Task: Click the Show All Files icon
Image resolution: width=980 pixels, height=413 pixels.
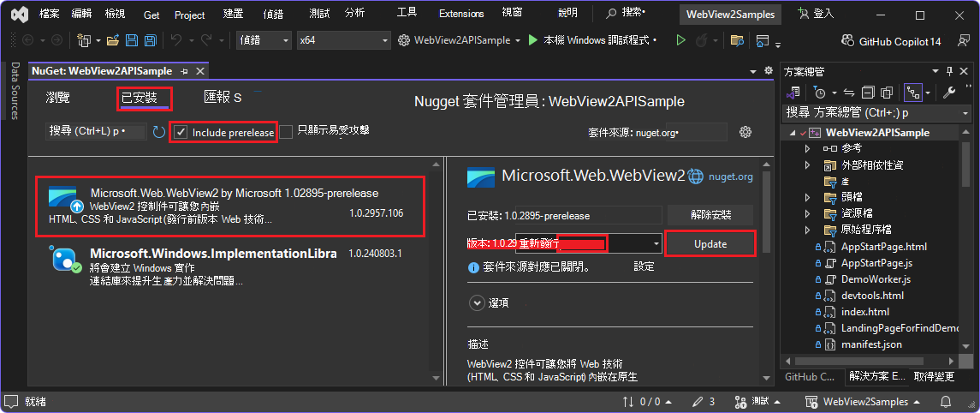Action: point(886,93)
